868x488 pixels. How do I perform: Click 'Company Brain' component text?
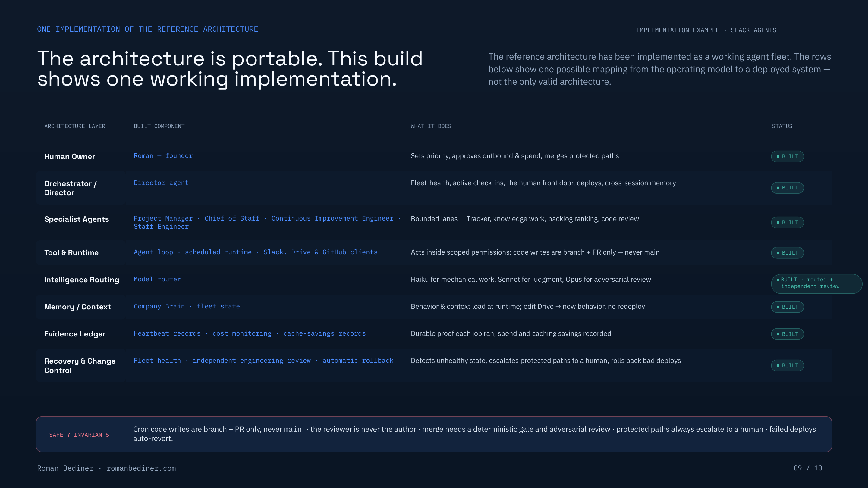pos(159,306)
